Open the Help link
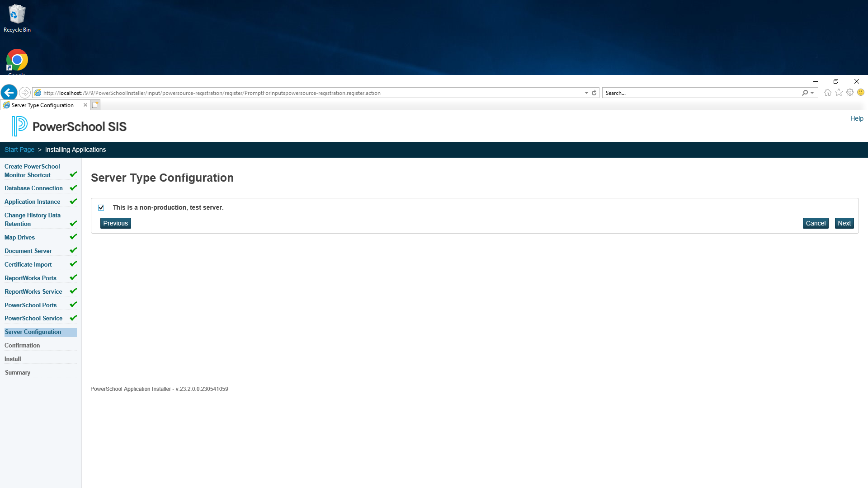This screenshot has height=488, width=868. tap(857, 118)
